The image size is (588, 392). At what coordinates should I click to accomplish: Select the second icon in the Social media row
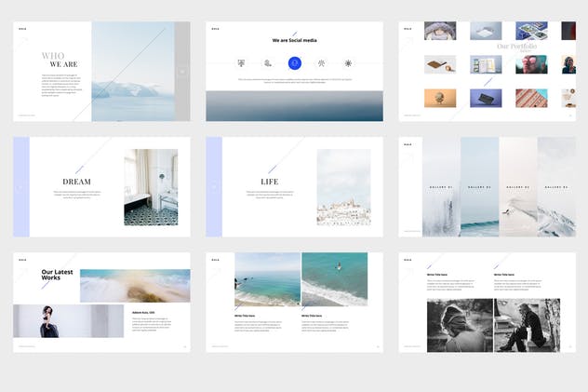(268, 63)
